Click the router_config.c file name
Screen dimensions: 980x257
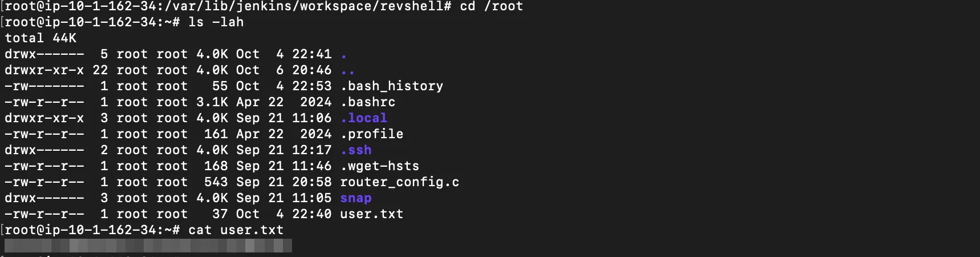(400, 182)
